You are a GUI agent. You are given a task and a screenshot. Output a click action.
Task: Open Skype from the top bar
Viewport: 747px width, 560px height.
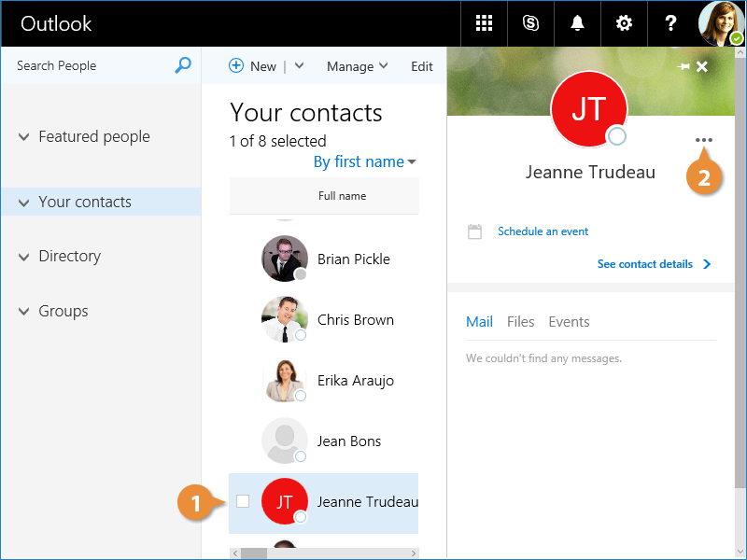tap(530, 23)
